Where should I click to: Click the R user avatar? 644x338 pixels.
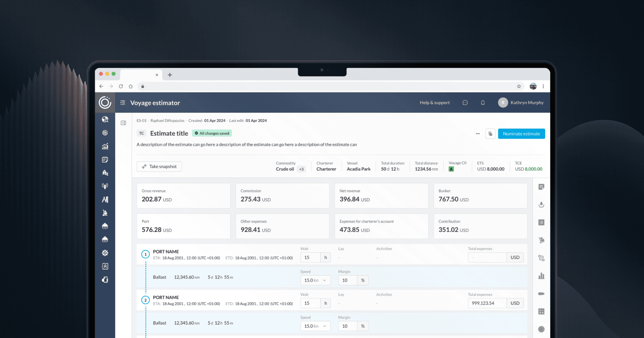[503, 103]
